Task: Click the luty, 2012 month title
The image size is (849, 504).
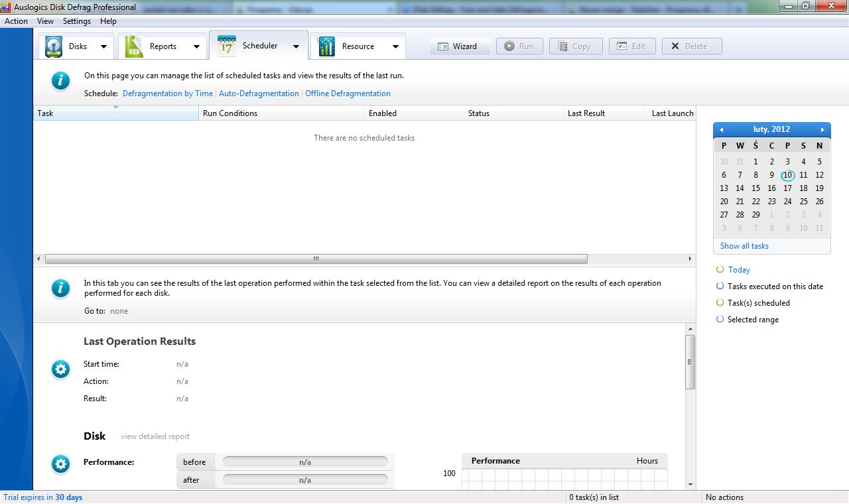Action: tap(771, 129)
